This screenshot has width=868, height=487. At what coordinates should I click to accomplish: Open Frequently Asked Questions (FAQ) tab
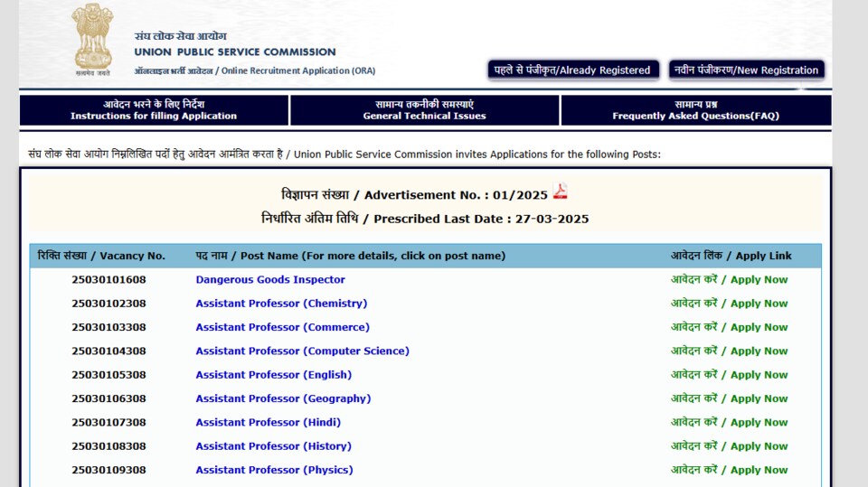pyautogui.click(x=696, y=110)
